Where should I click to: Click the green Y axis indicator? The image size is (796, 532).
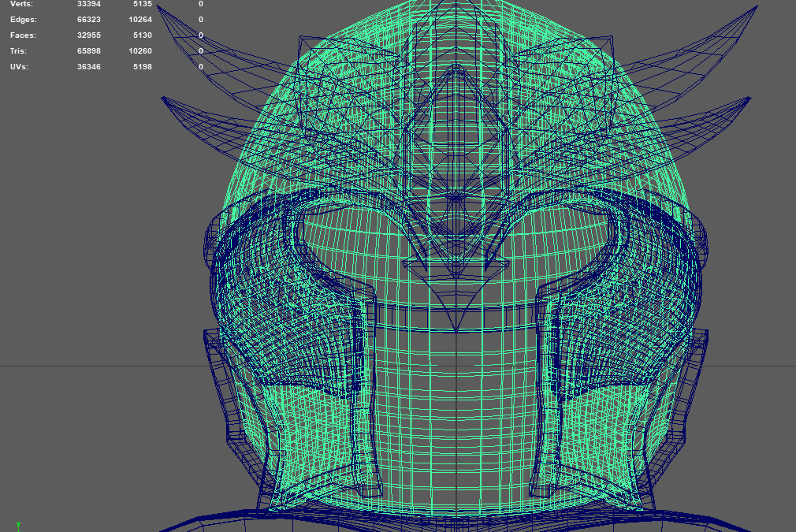click(18, 525)
